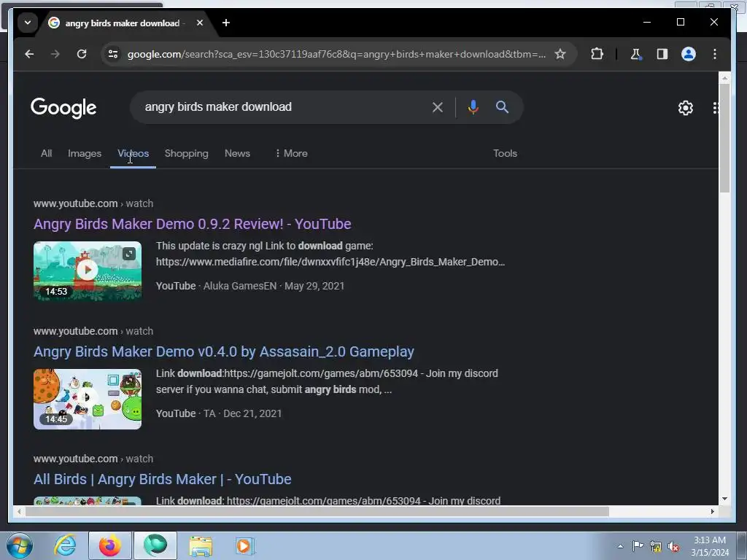This screenshot has width=747, height=560.
Task: Bookmark this page with the star icon
Action: pyautogui.click(x=560, y=54)
